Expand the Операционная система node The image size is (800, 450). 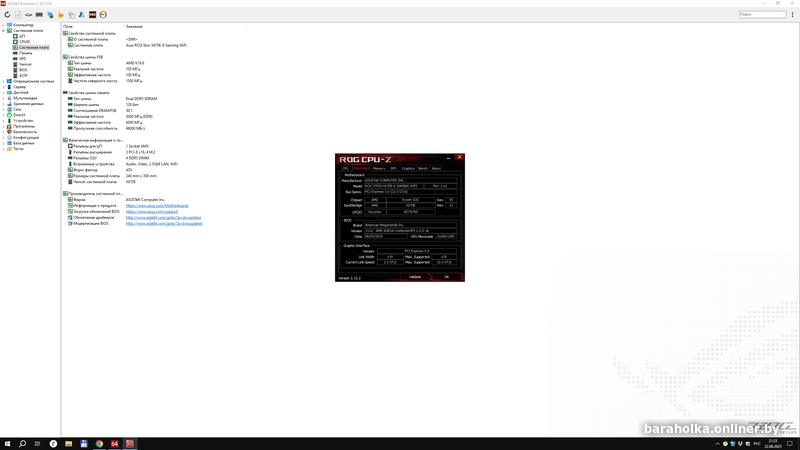(x=4, y=81)
